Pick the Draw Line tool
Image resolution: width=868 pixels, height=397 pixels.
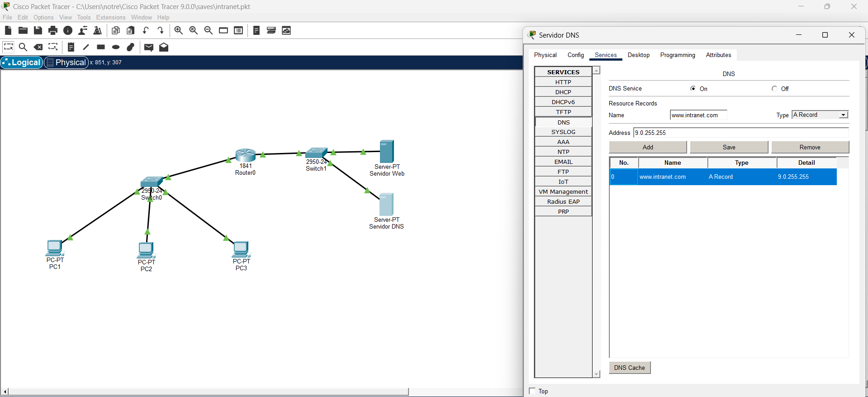[x=86, y=47]
